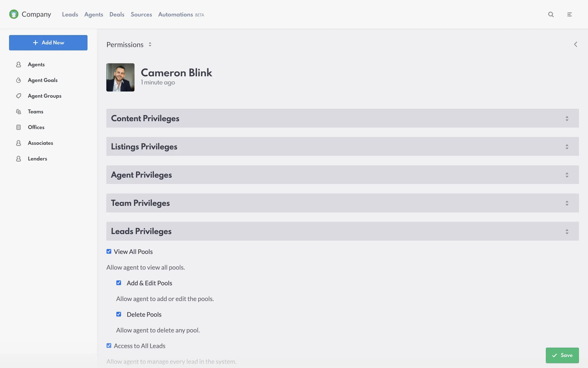
Task: Click the Agents person icon in sidebar
Action: (18, 65)
